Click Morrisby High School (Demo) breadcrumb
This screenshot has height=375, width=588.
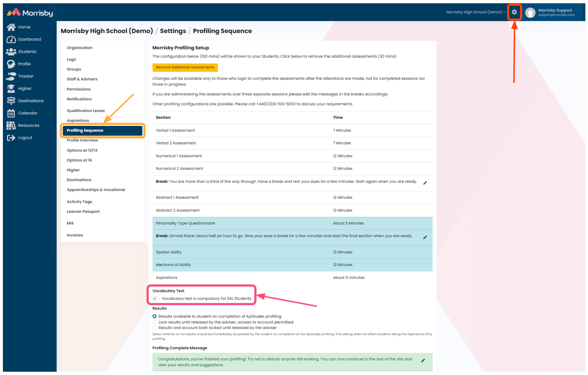(x=107, y=31)
